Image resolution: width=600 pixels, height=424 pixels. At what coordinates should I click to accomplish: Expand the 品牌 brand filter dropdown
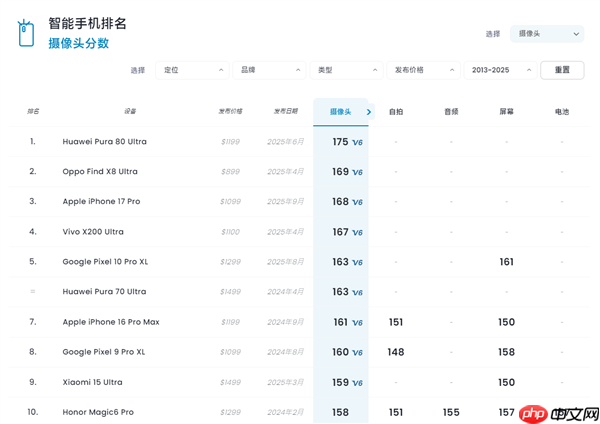point(269,70)
